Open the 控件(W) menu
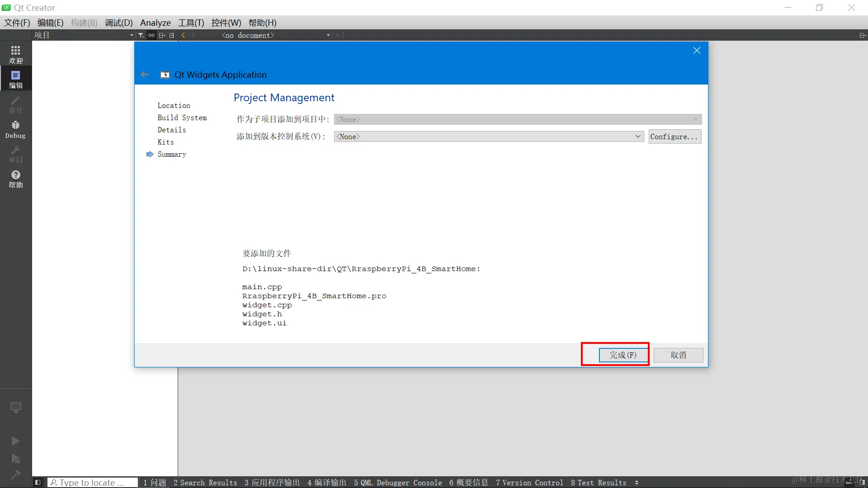This screenshot has width=868, height=488. point(226,23)
